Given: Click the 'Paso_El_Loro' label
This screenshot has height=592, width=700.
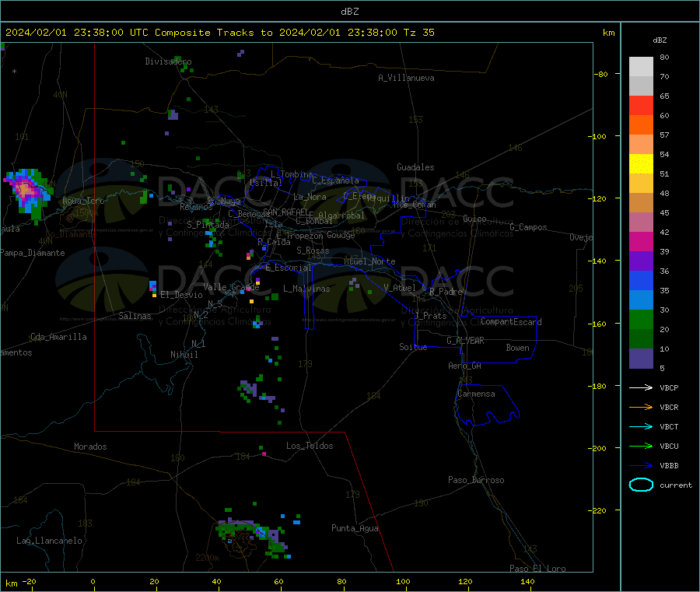Looking at the screenshot, I should (x=537, y=569).
